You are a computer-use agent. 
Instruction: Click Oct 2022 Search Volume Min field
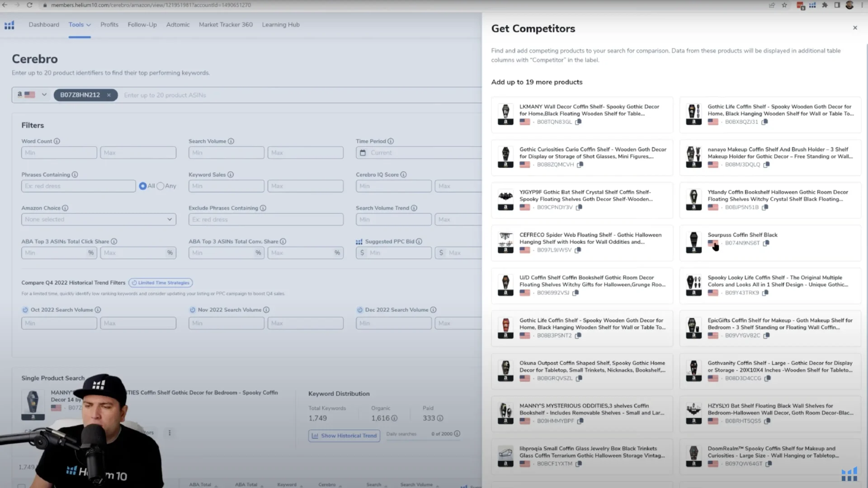[59, 324]
